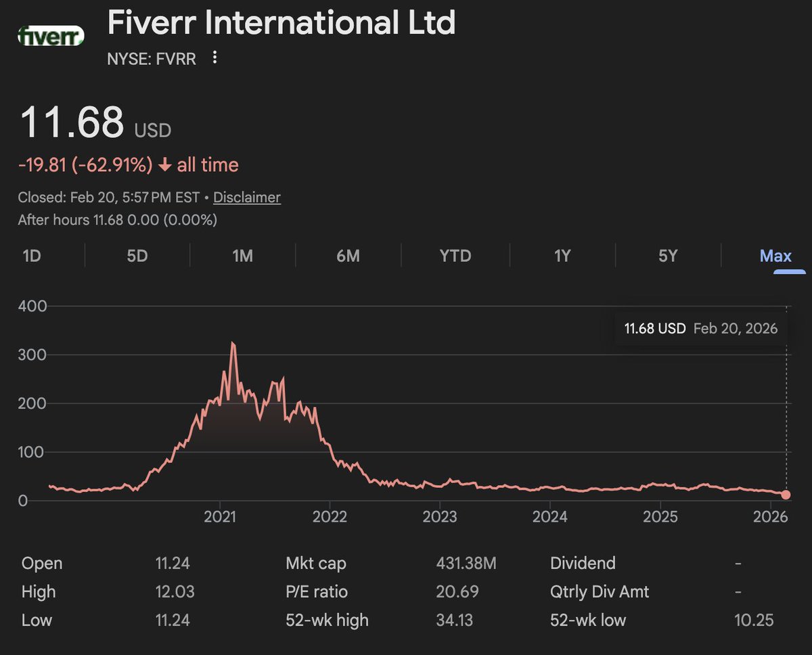Click the After hours 11.68 line

118,219
